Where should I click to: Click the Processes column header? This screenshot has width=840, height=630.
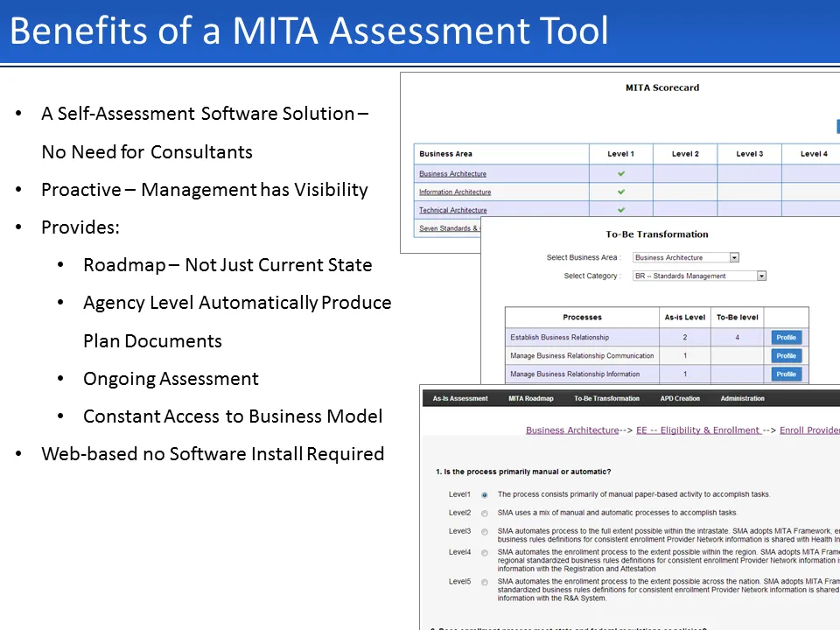[583, 317]
